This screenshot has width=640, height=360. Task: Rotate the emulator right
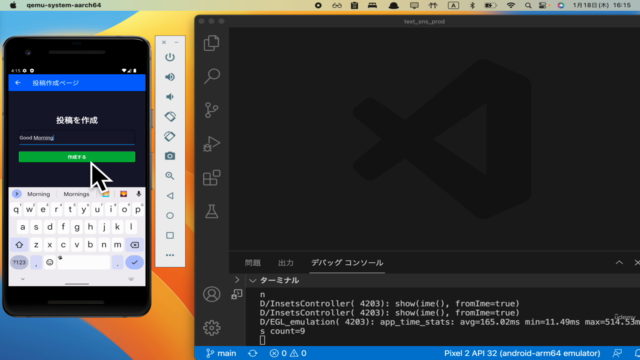click(x=170, y=136)
